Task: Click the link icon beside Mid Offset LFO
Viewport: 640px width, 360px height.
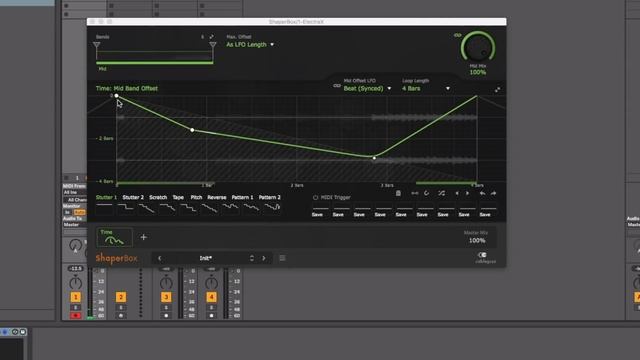Action: click(337, 86)
